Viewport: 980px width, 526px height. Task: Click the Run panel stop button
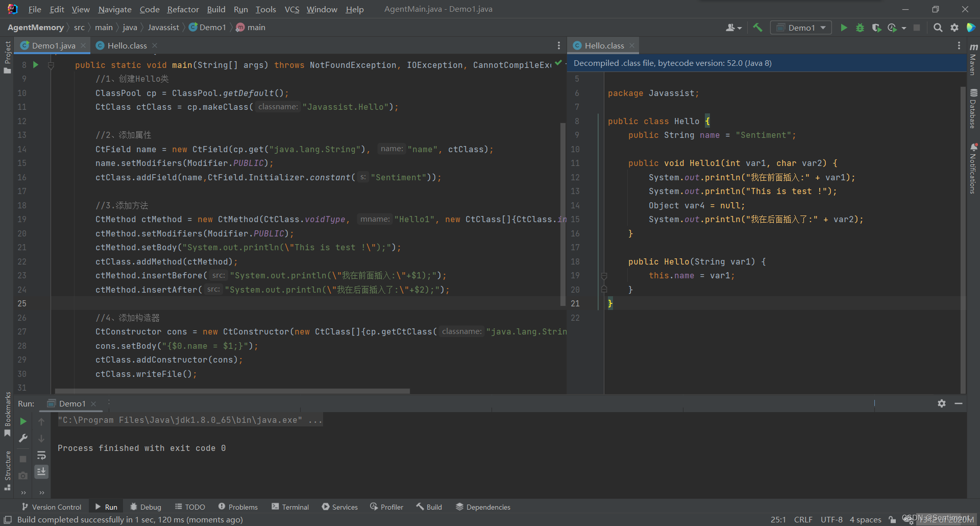pos(23,459)
